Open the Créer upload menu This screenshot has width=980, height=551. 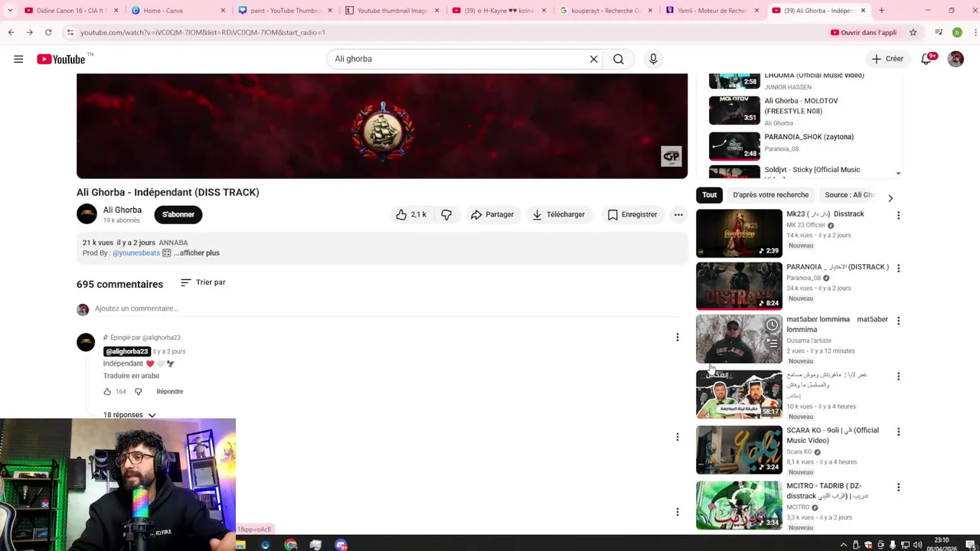887,59
